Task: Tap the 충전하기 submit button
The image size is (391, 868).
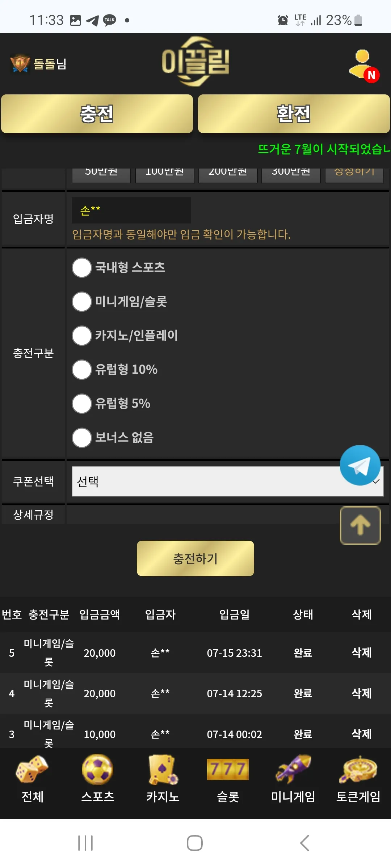Action: tap(195, 558)
